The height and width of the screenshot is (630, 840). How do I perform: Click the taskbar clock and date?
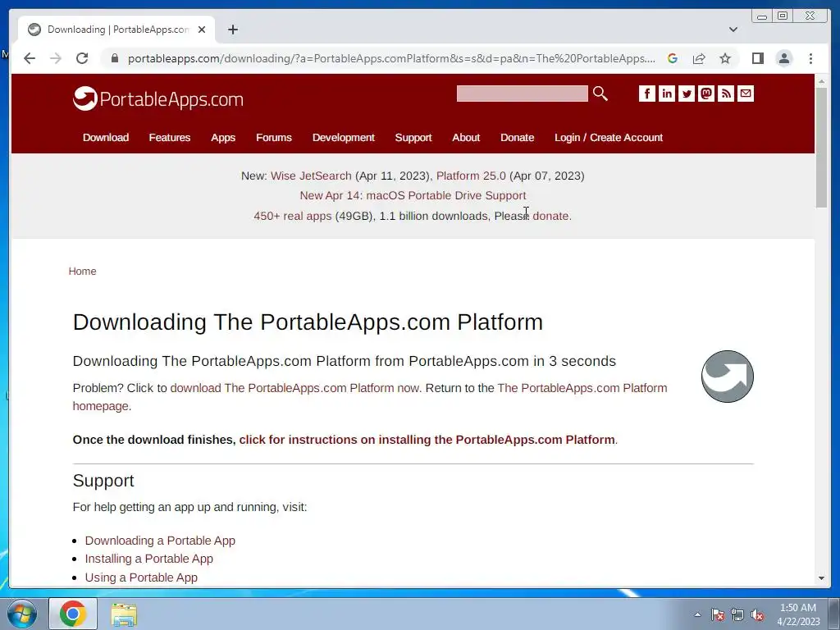(x=798, y=614)
